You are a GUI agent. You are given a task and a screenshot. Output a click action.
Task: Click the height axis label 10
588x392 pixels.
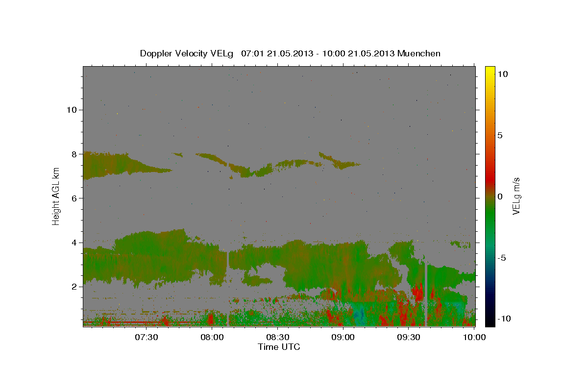coord(72,110)
